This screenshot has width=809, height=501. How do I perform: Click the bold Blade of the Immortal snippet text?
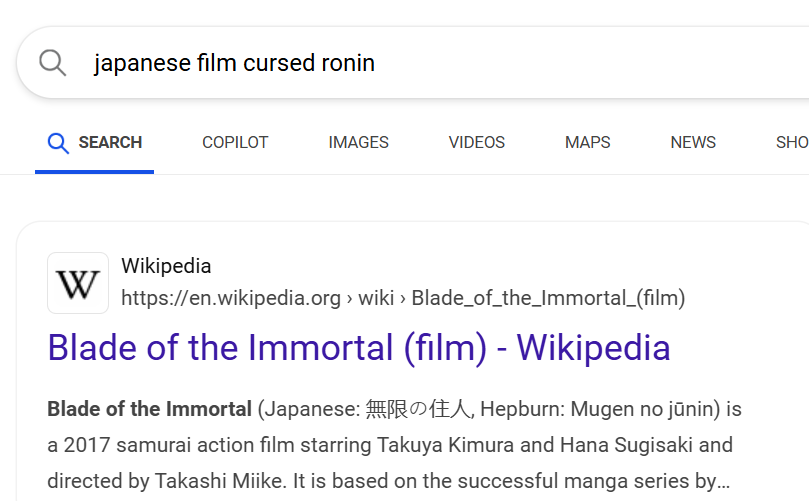(150, 409)
